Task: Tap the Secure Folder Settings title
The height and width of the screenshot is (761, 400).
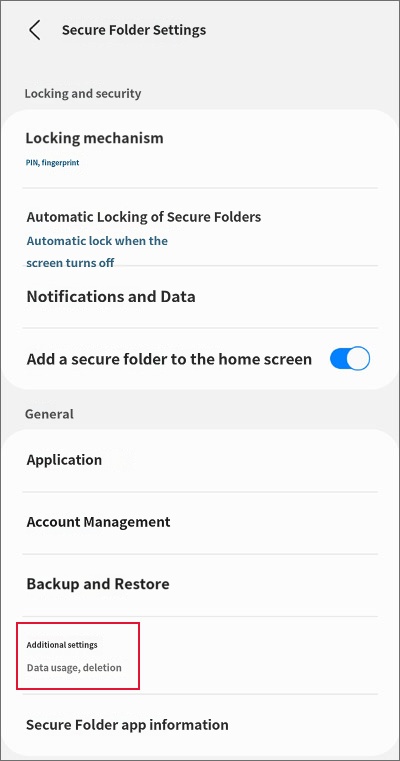Action: pyautogui.click(x=134, y=30)
